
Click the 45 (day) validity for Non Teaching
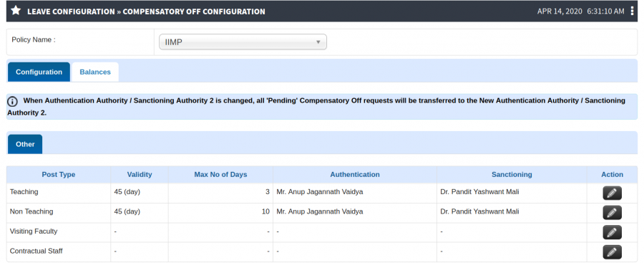[127, 211]
